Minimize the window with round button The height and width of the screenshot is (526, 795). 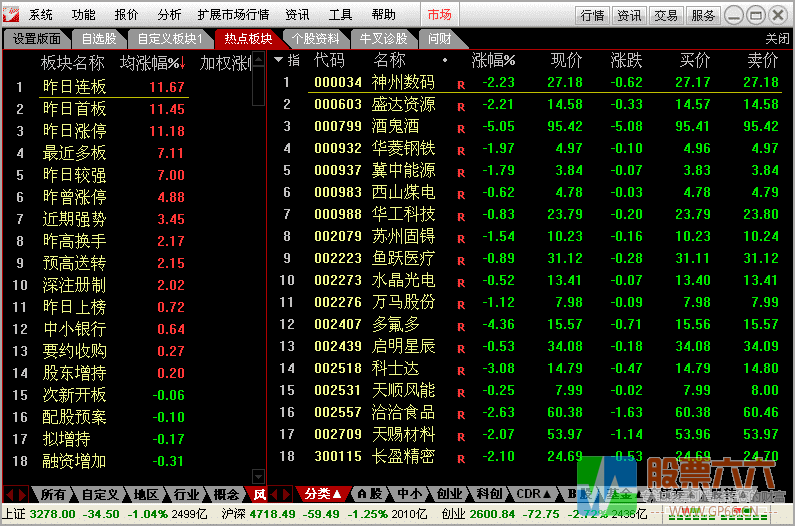tap(734, 15)
